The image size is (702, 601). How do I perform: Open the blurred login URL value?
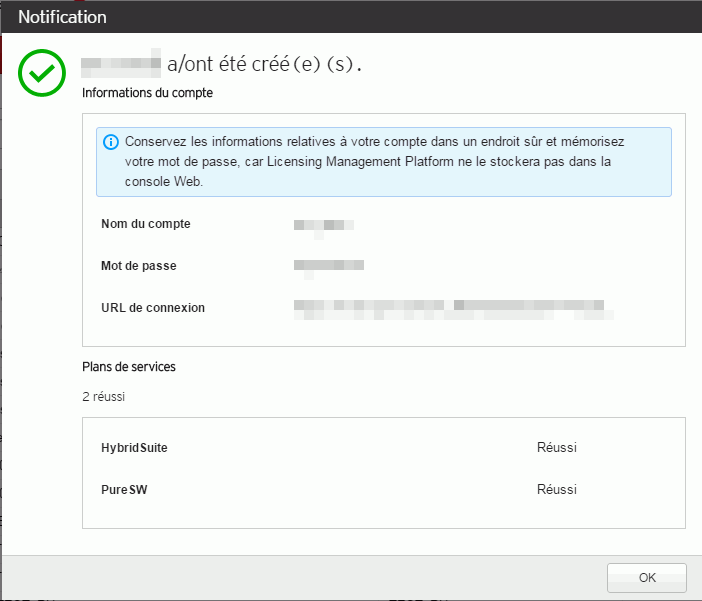tap(450, 308)
